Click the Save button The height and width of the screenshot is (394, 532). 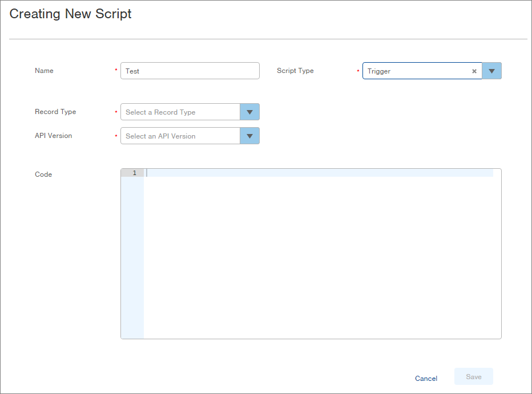click(473, 377)
